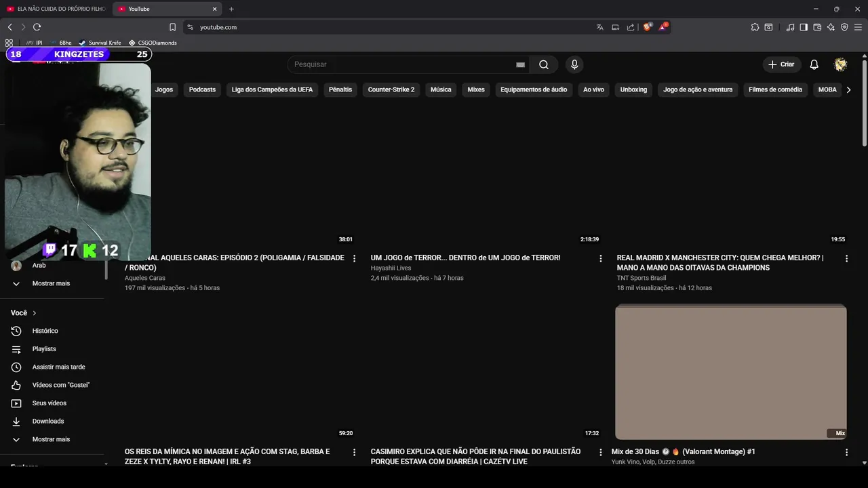Open options for CASIMIRO EXPLICA video

click(x=600, y=452)
